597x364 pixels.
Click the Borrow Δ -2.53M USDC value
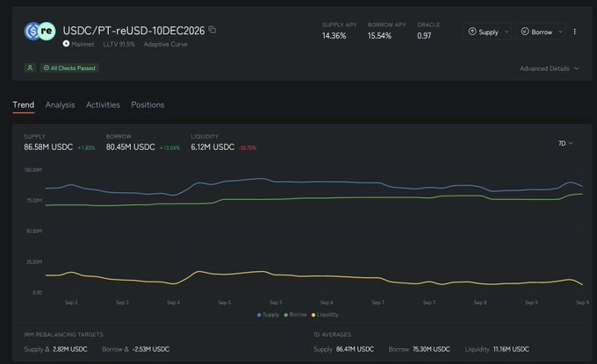pos(151,349)
